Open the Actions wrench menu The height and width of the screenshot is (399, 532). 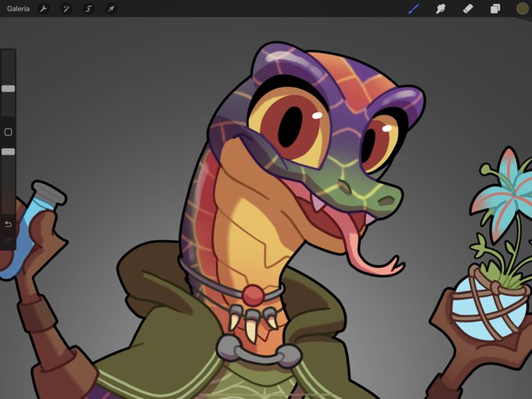pyautogui.click(x=44, y=9)
